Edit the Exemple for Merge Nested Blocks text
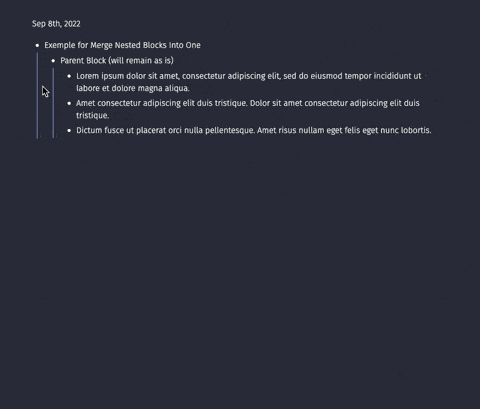This screenshot has height=409, width=480. (122, 45)
